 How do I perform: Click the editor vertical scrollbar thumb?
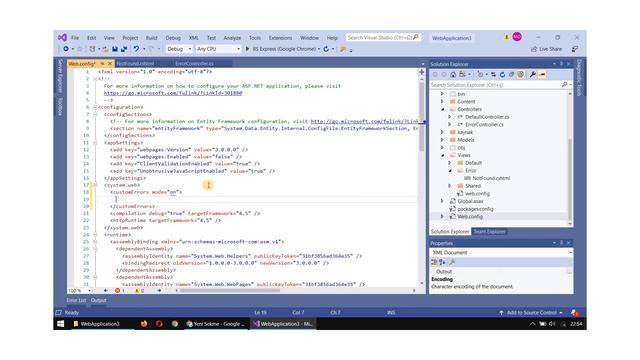pos(421,117)
